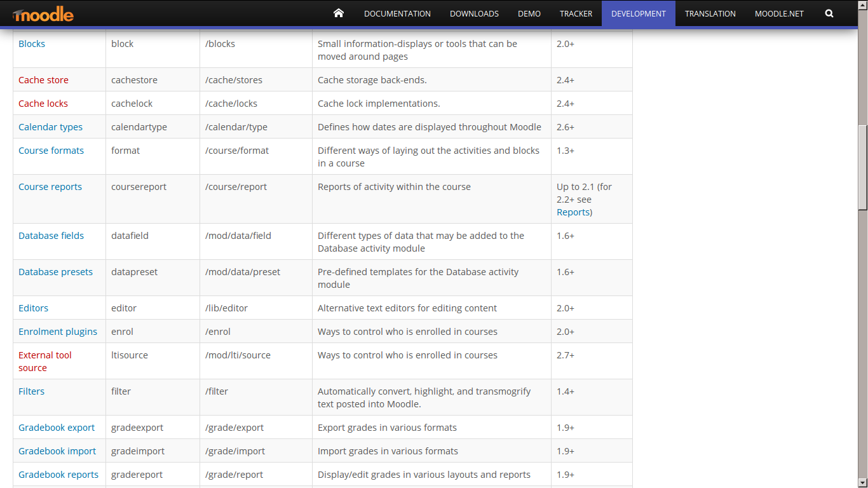
Task: Click the 'gradeimport' component name cell
Action: coord(153,451)
